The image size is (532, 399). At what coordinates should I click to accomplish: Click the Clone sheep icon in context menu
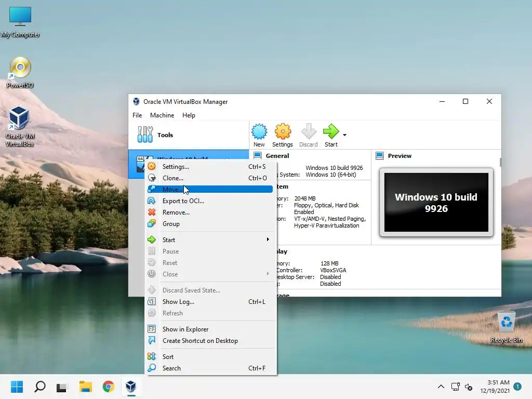pyautogui.click(x=152, y=178)
